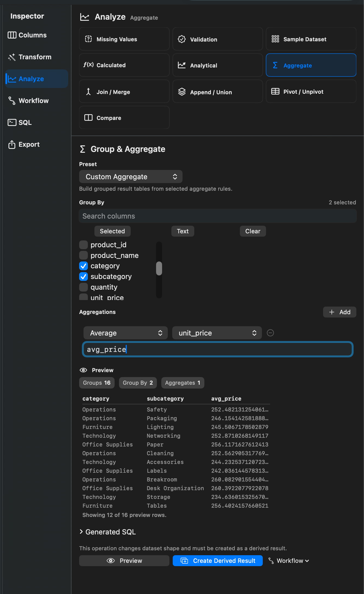Screen dimensions: 364x594
Task: Click the avg_price alias input field
Action: (218, 349)
